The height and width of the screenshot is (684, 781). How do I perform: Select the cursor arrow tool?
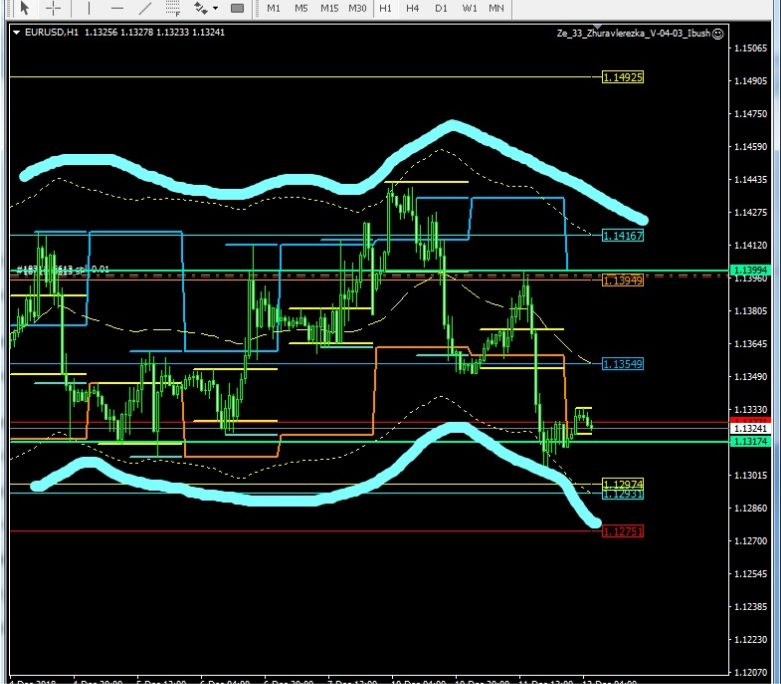[x=24, y=8]
